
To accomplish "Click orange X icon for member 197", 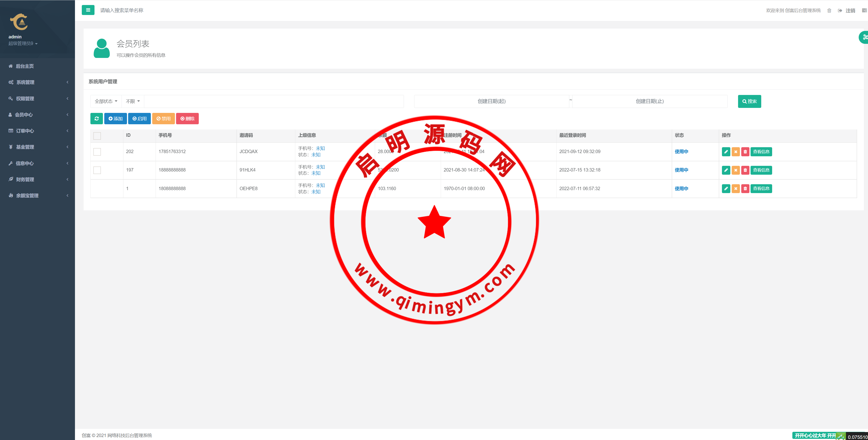I will [736, 170].
